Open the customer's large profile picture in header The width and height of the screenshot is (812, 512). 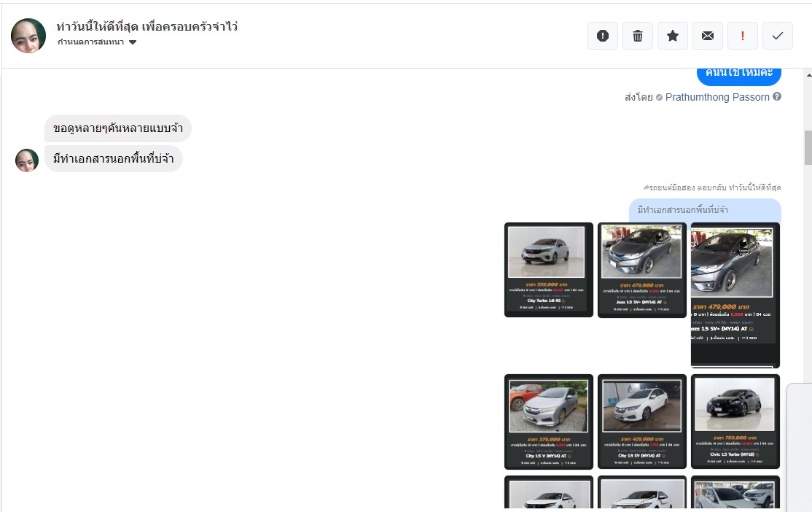[x=28, y=36]
